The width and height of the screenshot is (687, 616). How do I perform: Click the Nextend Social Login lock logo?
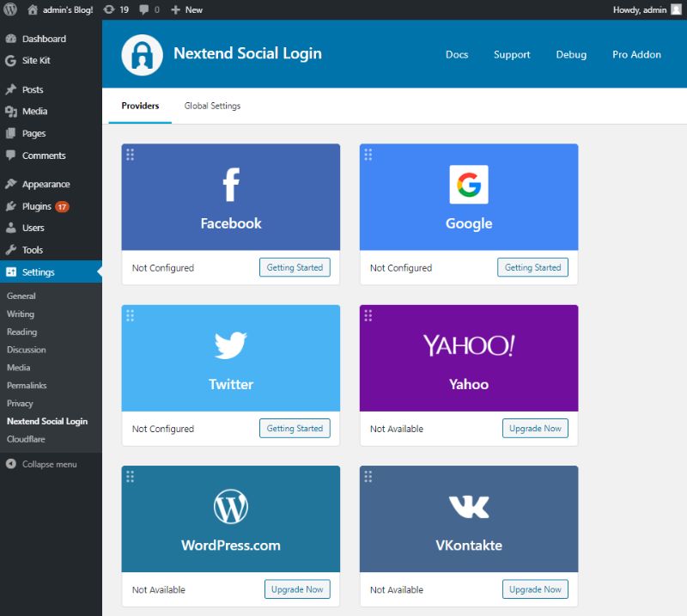point(142,55)
